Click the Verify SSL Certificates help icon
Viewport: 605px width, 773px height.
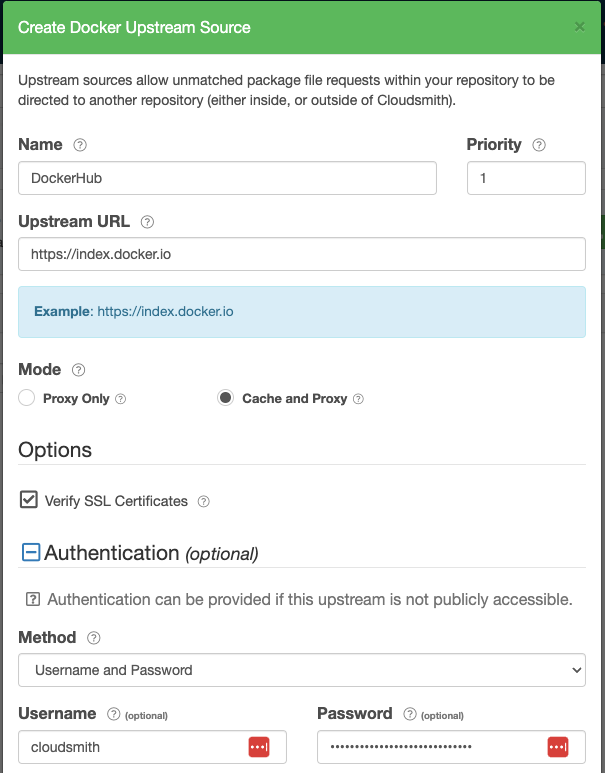(x=204, y=501)
